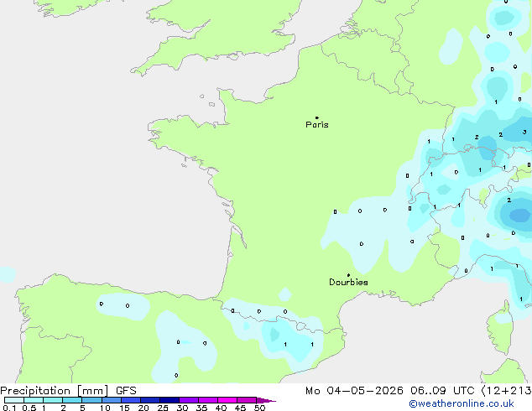
Task: Click the 'Precipitation [mm]' title text
Action: [x=55, y=391]
